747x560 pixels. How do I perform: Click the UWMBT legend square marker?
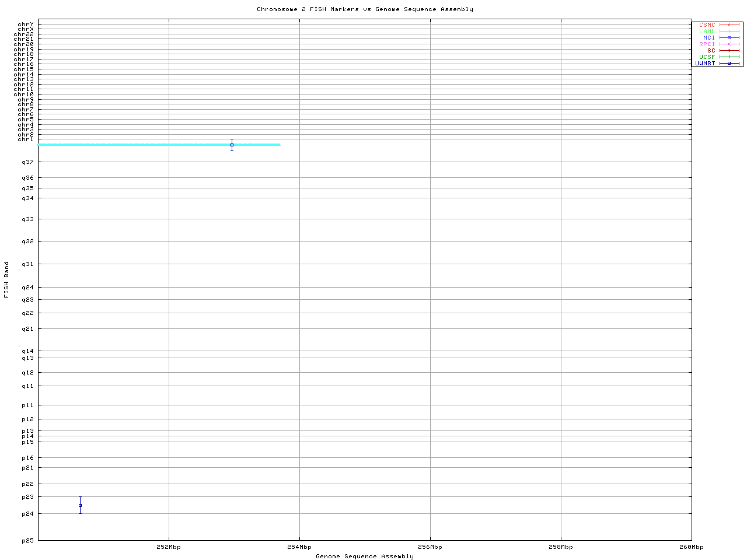pyautogui.click(x=729, y=64)
